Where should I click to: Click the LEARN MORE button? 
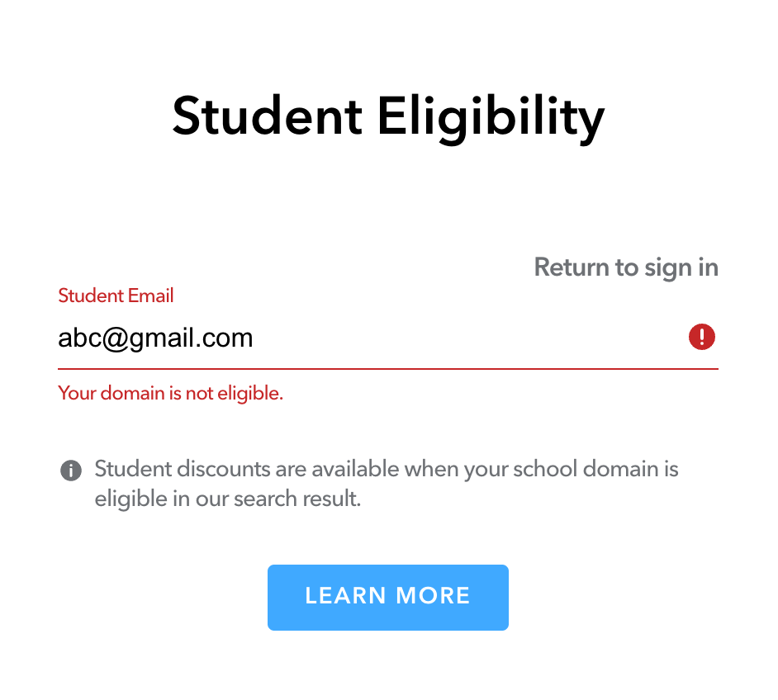[x=388, y=598]
